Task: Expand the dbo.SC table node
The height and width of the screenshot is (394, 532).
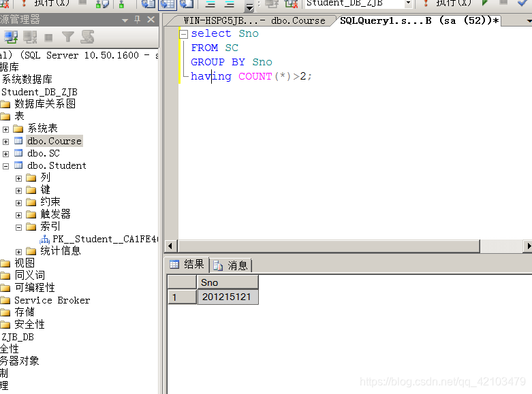Action: point(5,154)
